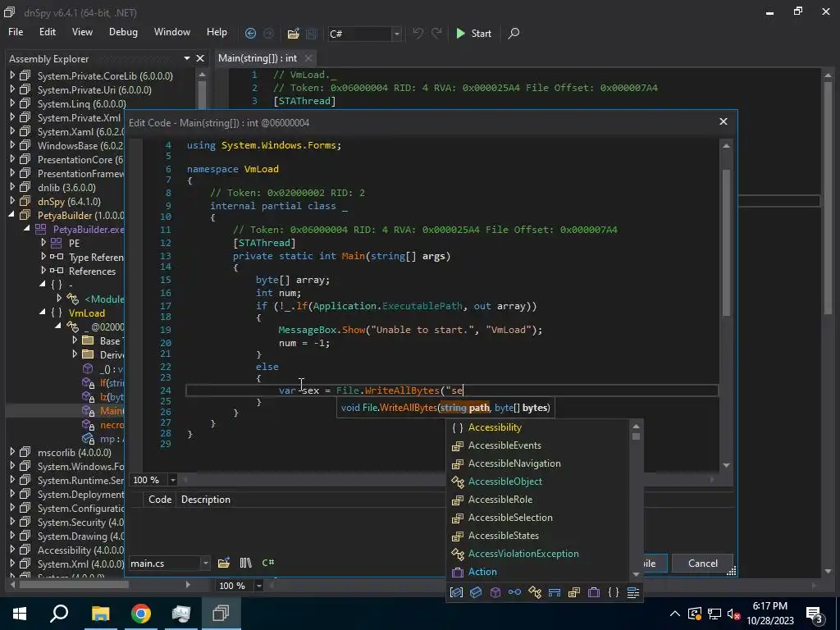Click the Description column header

[x=206, y=500]
